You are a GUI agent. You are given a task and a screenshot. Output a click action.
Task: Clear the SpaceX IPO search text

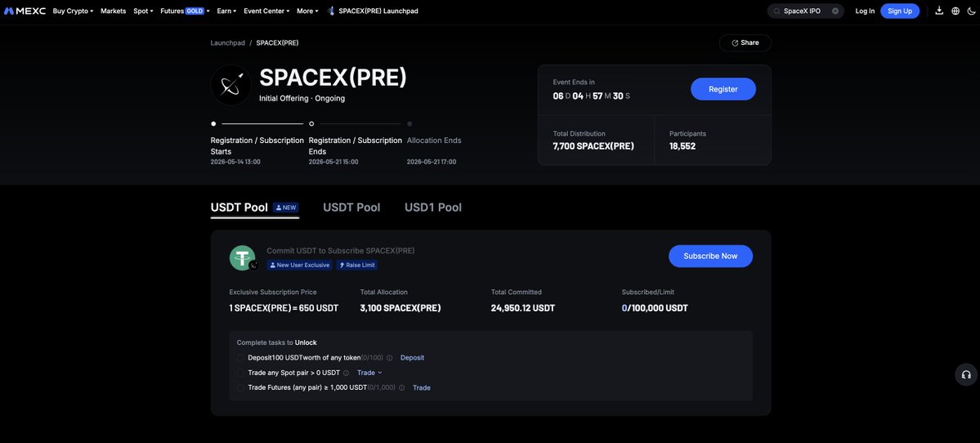tap(835, 11)
